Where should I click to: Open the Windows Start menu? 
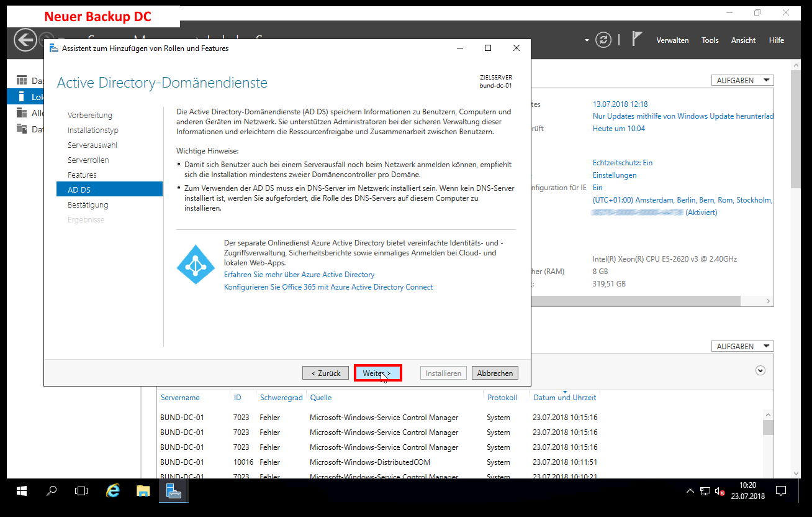[x=22, y=491]
